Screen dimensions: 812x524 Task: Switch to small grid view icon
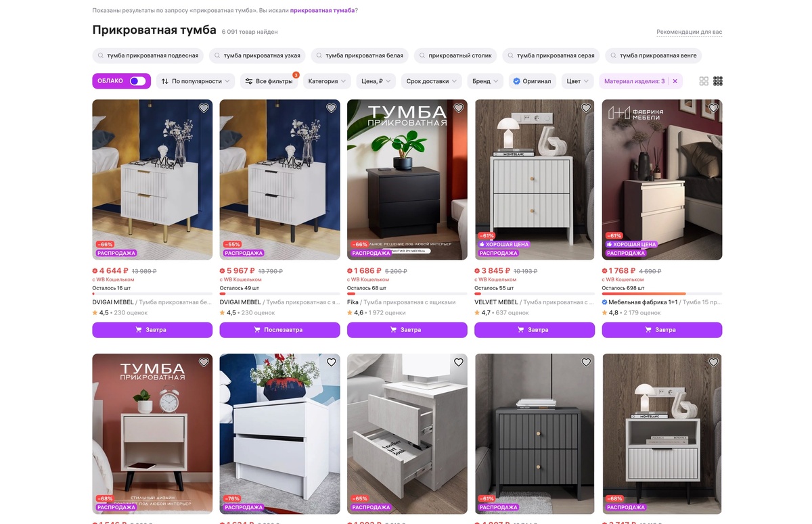tap(718, 81)
